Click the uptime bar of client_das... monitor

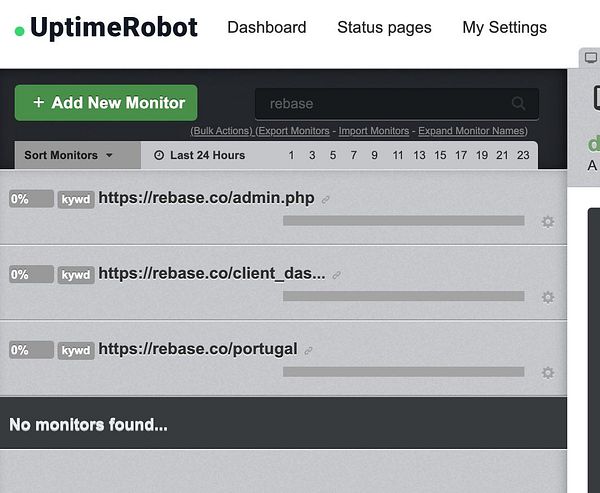[404, 296]
